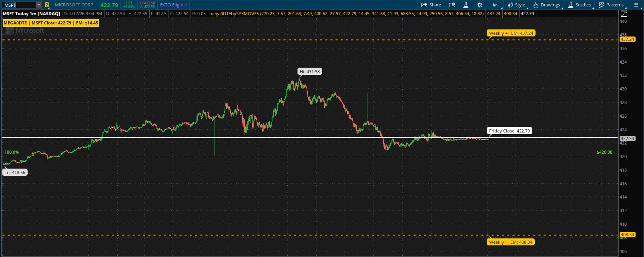Open the Studies menu
The width and height of the screenshot is (644, 257).
pyautogui.click(x=580, y=5)
